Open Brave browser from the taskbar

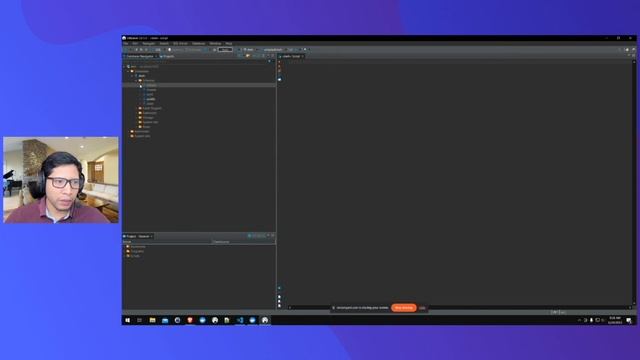coord(190,320)
